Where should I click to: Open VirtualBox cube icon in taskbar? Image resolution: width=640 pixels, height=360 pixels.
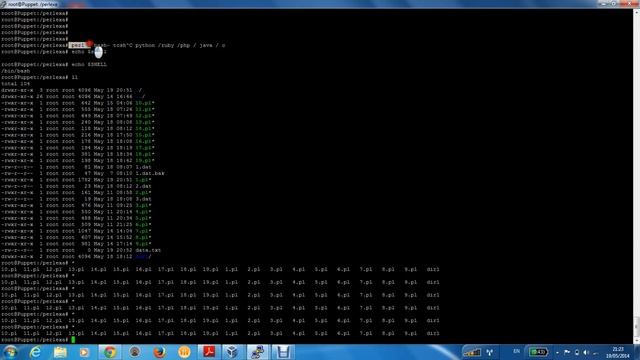point(233,352)
